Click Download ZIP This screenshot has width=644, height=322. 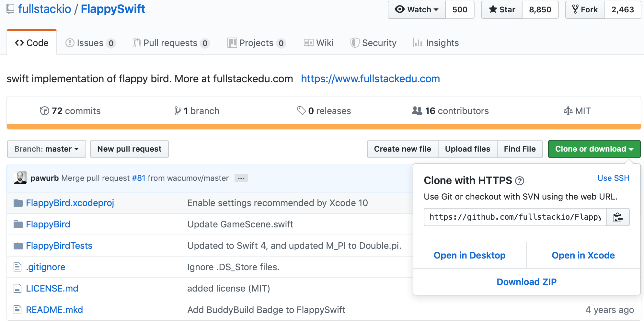coord(527,282)
